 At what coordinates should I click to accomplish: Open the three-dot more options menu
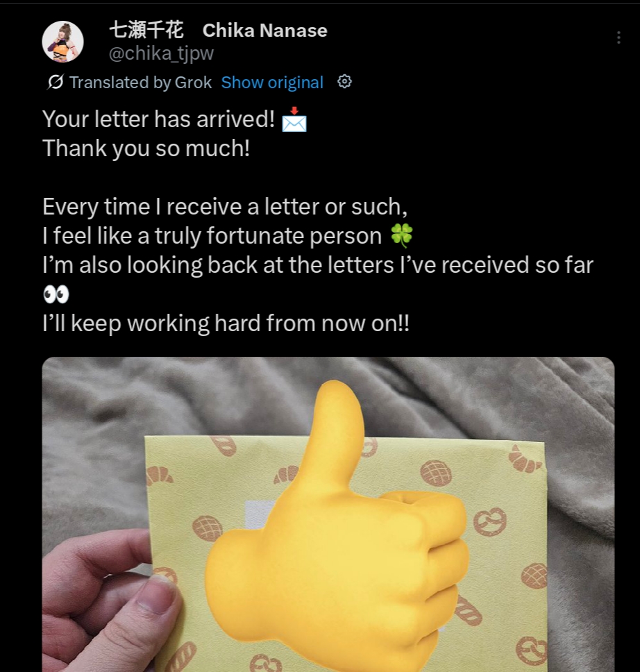(618, 37)
